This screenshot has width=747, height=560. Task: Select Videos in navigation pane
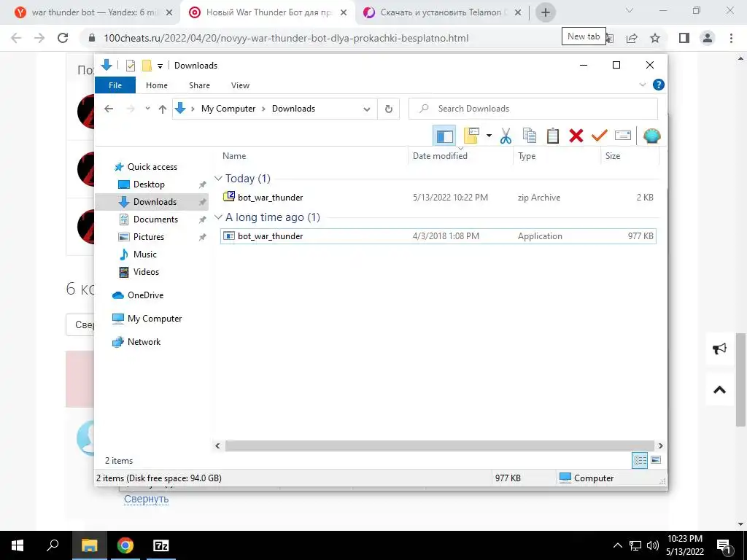[x=146, y=272]
